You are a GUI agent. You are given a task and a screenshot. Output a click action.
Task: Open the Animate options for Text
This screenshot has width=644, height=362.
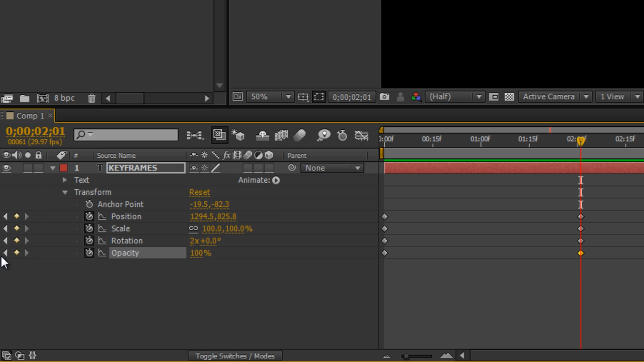pyautogui.click(x=276, y=180)
